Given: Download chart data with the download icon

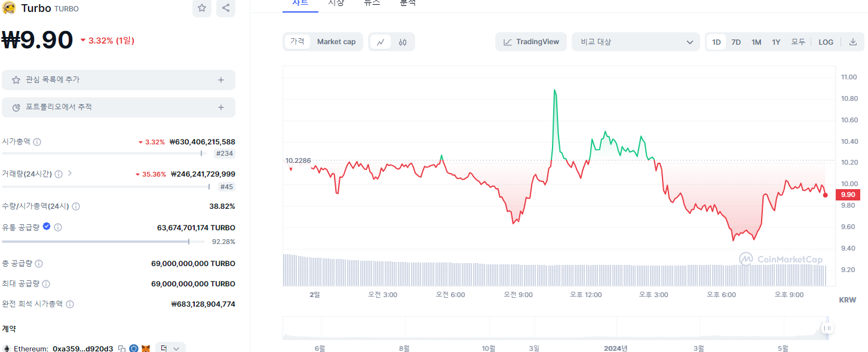Looking at the screenshot, I should click(852, 42).
